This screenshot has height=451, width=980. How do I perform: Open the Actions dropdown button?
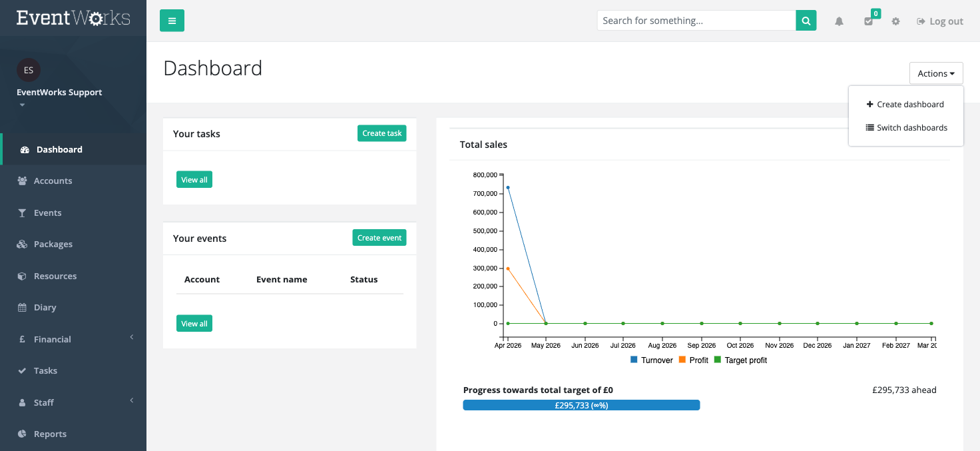pyautogui.click(x=936, y=73)
